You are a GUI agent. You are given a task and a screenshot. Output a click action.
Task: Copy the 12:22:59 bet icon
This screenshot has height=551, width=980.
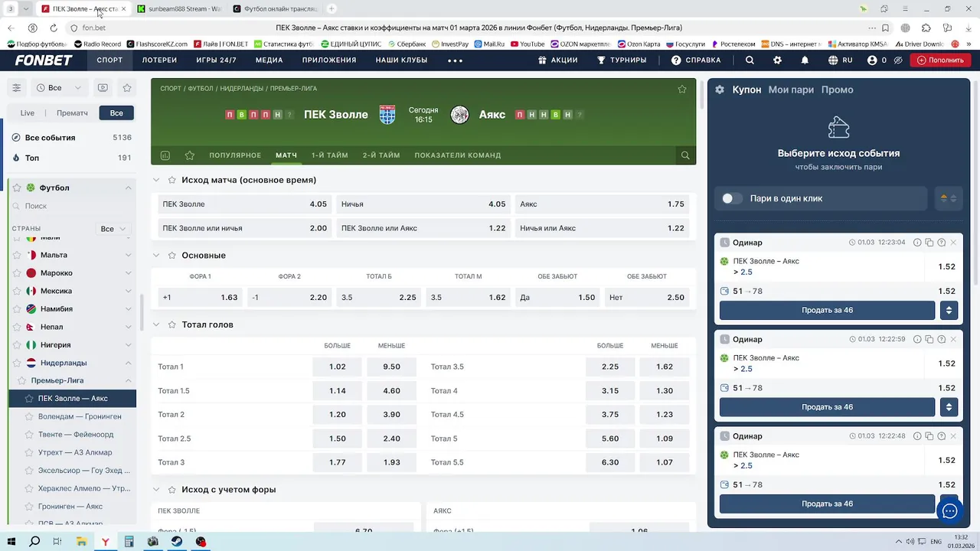point(929,339)
